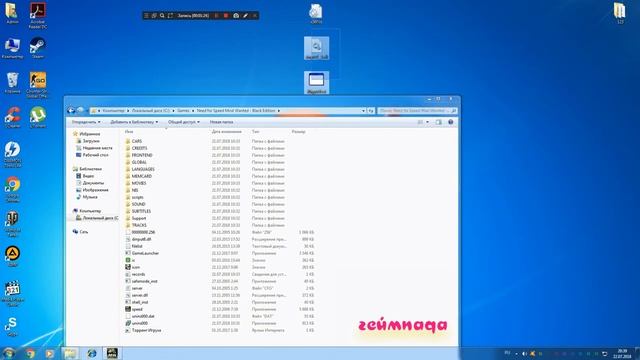Click Games in the address breadcrumb
The width and height of the screenshot is (640, 360).
[x=183, y=111]
